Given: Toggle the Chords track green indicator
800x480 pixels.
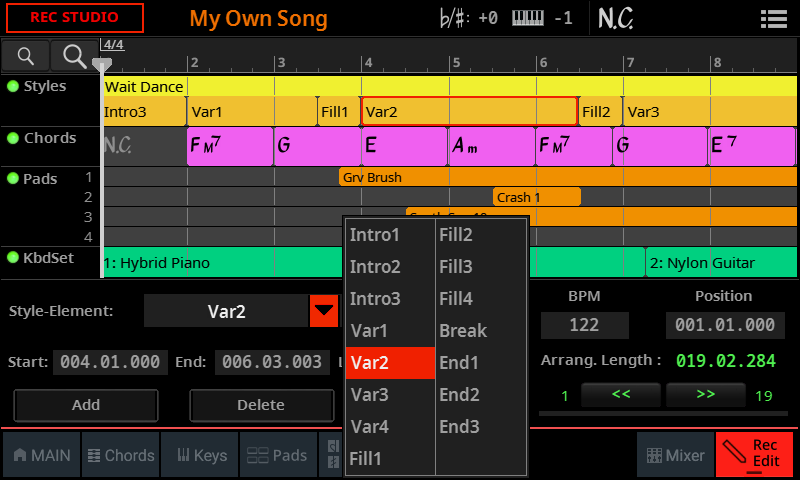Looking at the screenshot, I should click(13, 138).
